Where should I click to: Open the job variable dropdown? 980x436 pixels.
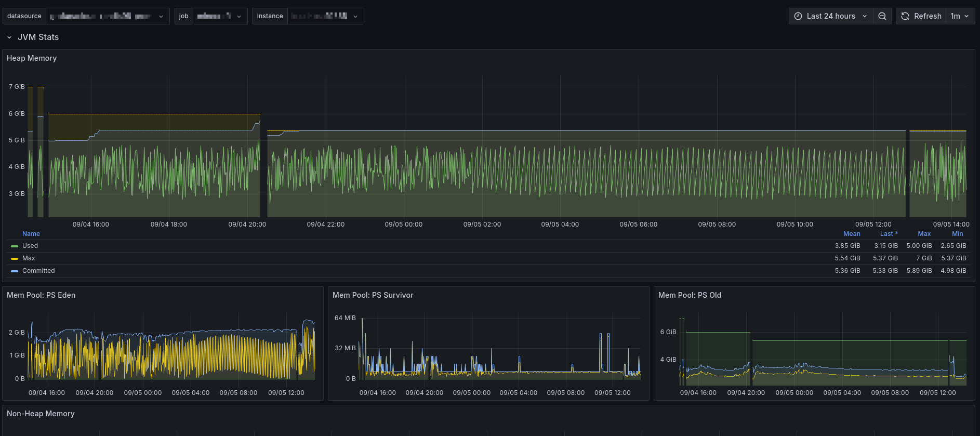220,16
